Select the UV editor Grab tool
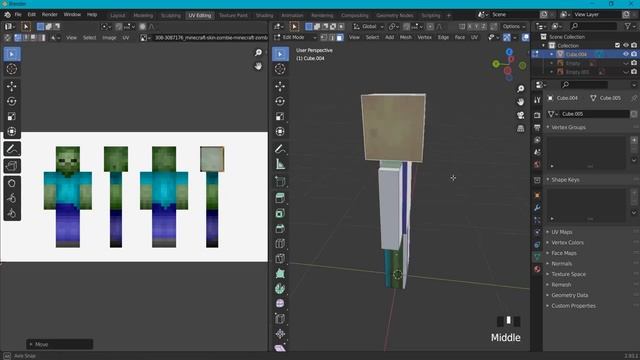This screenshot has width=640, height=360. tap(12, 183)
